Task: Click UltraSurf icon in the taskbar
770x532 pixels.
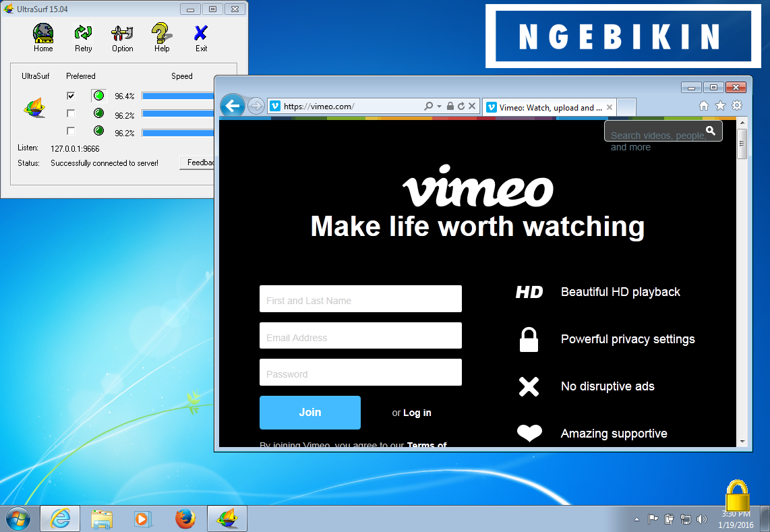Action: click(227, 519)
